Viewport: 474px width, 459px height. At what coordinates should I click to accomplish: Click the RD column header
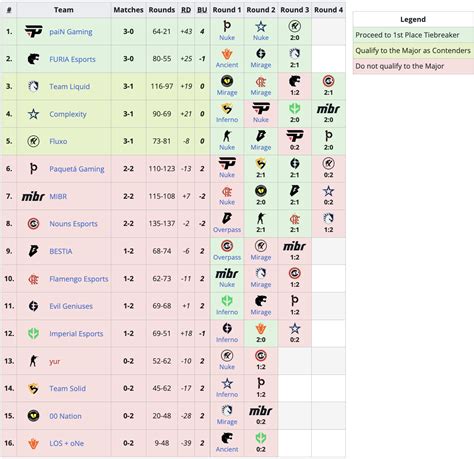point(186,10)
